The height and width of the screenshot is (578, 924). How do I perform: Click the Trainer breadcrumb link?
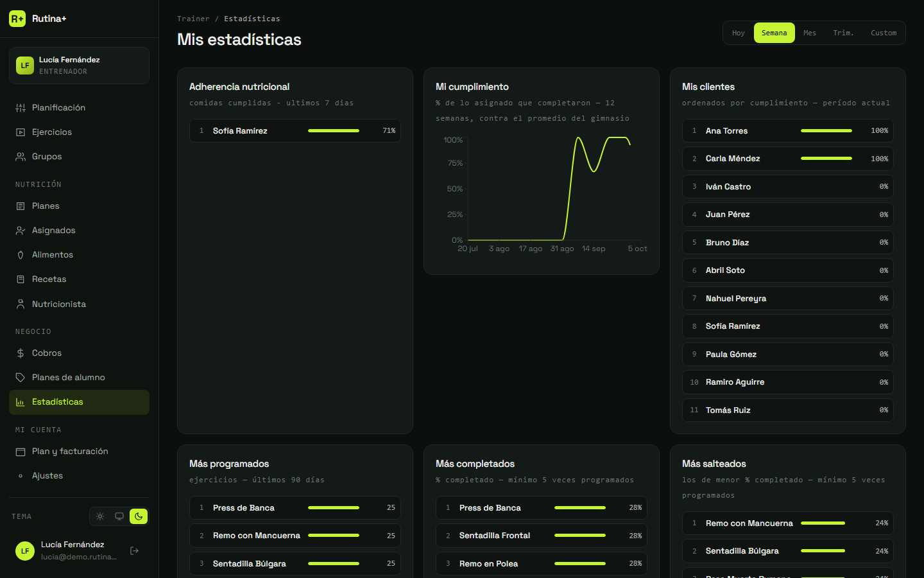(x=193, y=19)
